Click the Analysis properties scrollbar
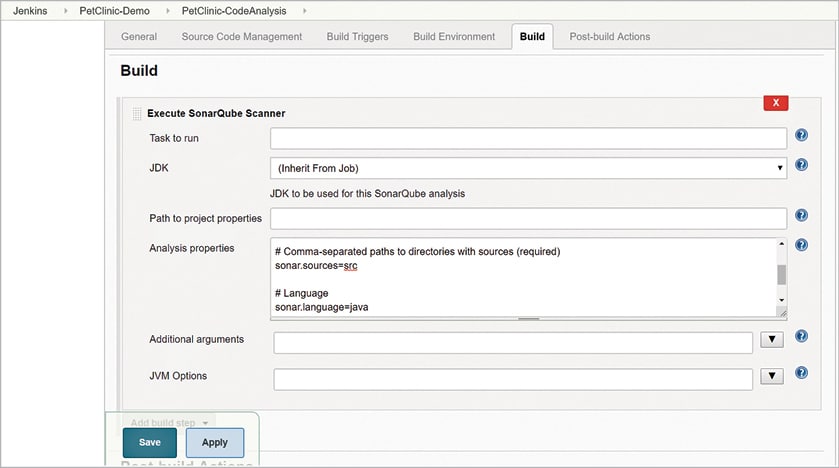 (x=781, y=275)
